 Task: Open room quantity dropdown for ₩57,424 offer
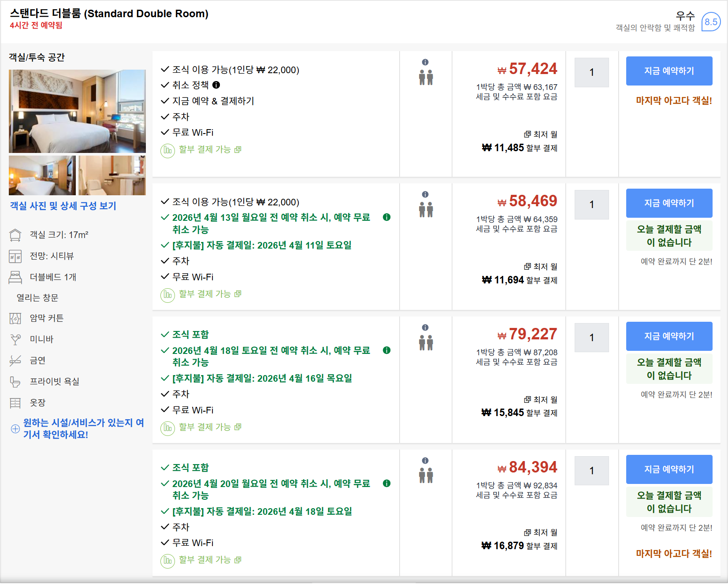(591, 72)
